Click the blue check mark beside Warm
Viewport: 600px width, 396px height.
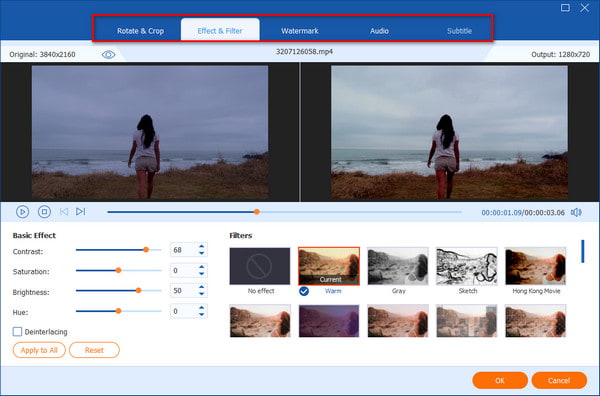(304, 291)
